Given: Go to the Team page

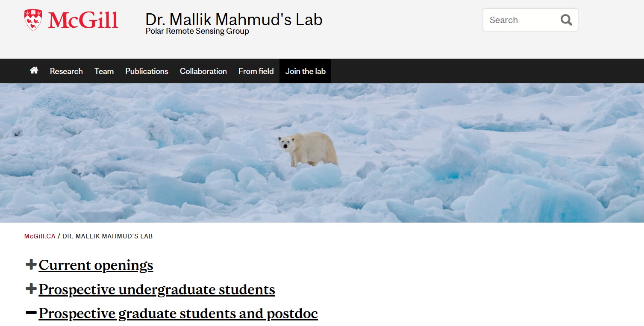Looking at the screenshot, I should (x=104, y=71).
